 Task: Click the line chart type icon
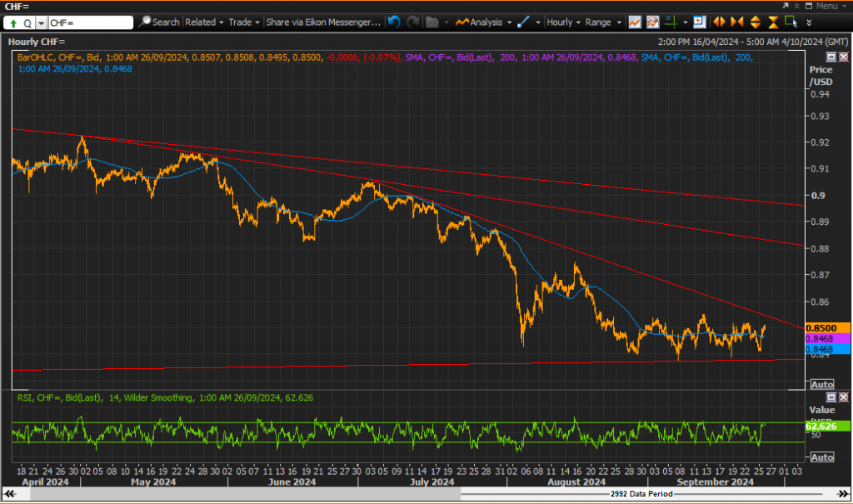634,22
